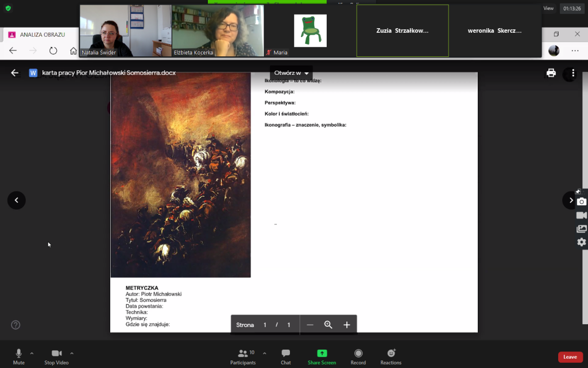Viewport: 588px width, 368px height.
Task: Click the magnifier zoom icon in page bar
Action: coord(328,325)
